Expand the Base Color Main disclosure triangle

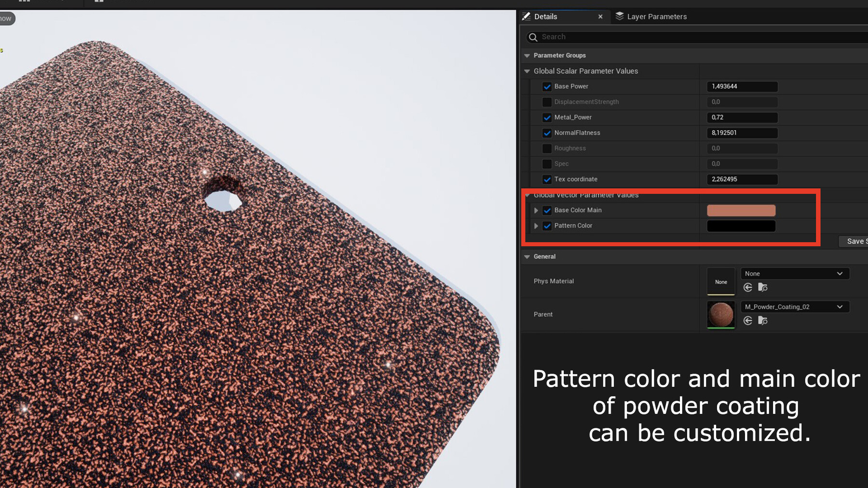(x=536, y=210)
